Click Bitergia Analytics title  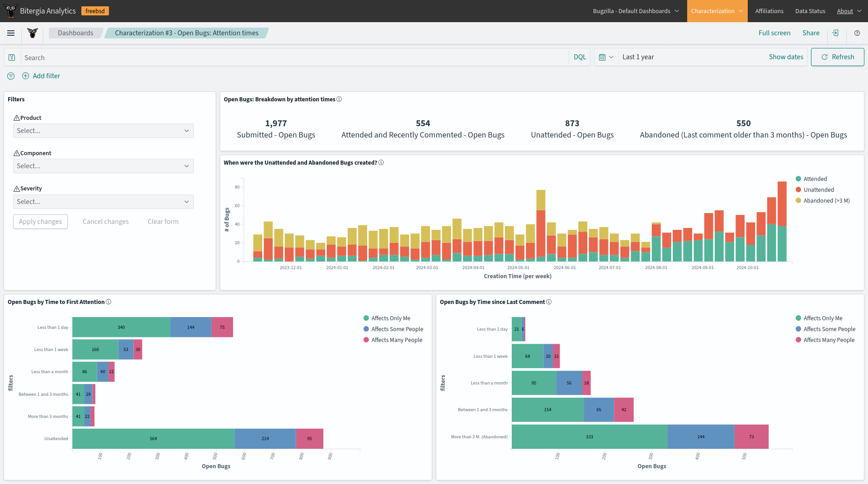coord(48,11)
